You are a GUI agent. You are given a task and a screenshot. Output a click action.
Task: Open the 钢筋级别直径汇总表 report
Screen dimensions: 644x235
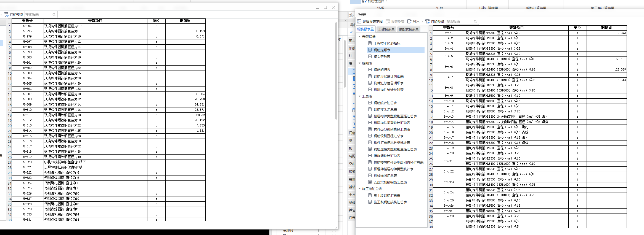tap(388, 136)
